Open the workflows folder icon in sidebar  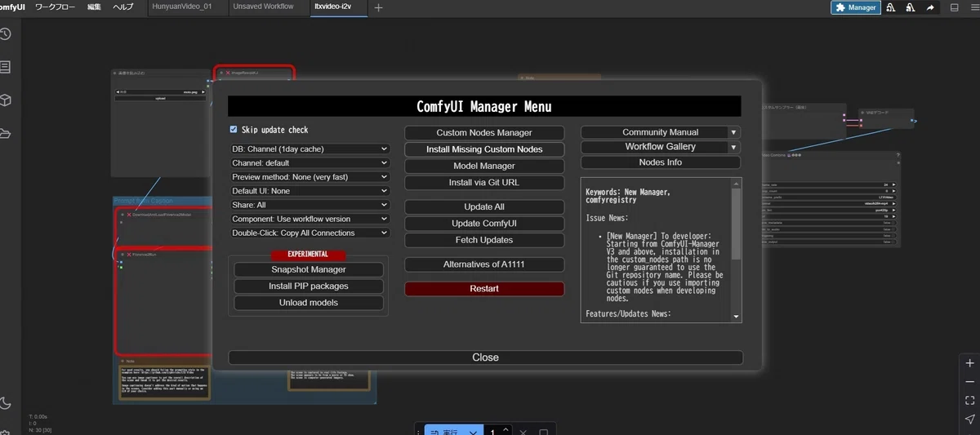pos(5,134)
